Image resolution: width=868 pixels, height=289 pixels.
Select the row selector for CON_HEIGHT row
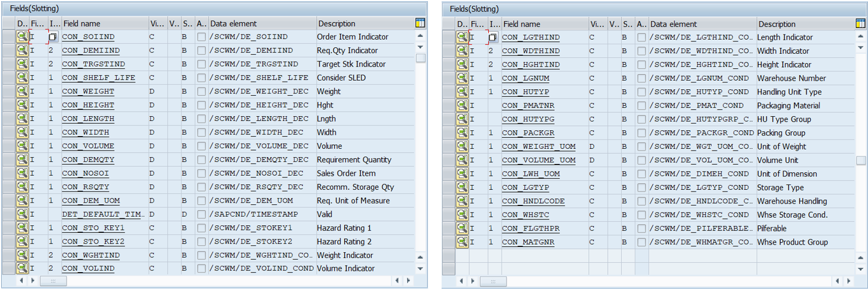point(8,105)
